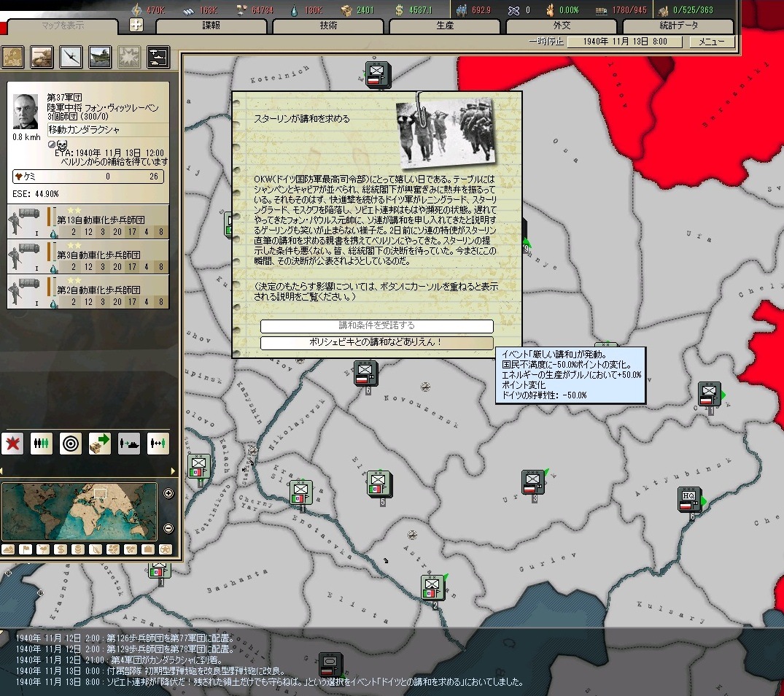Switch to the 外交 (Diplomacy) tab

click(562, 26)
